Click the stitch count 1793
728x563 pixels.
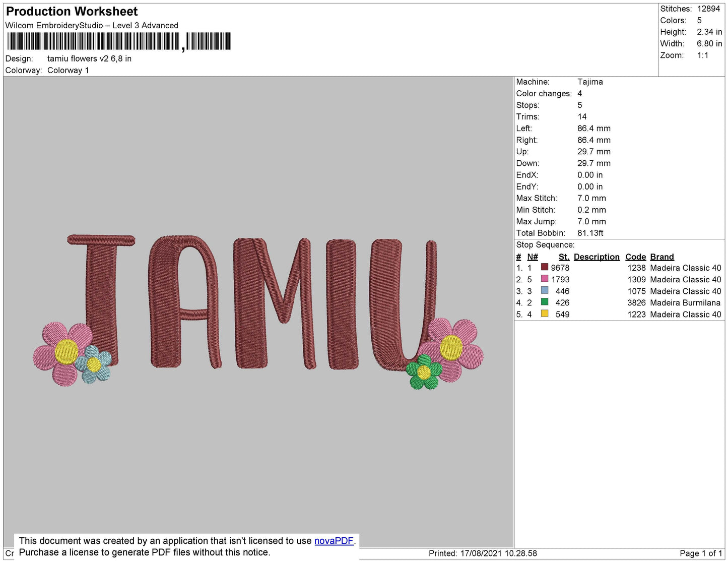560,280
